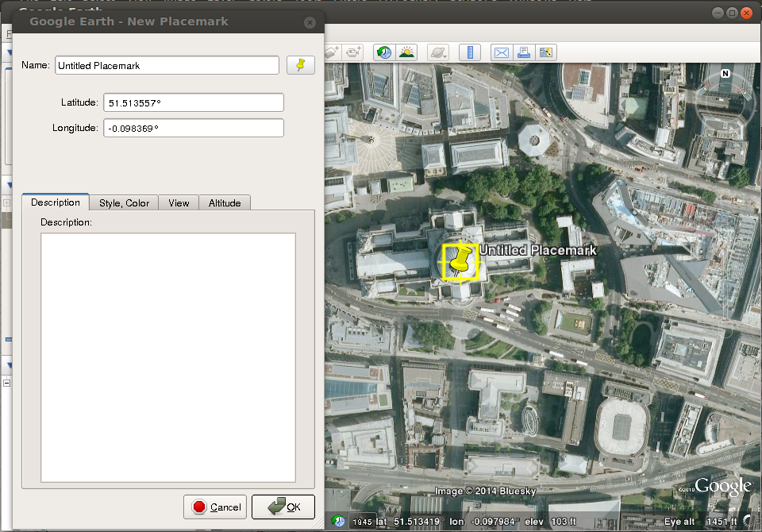Click the Untitled Placemark label on map

538,250
